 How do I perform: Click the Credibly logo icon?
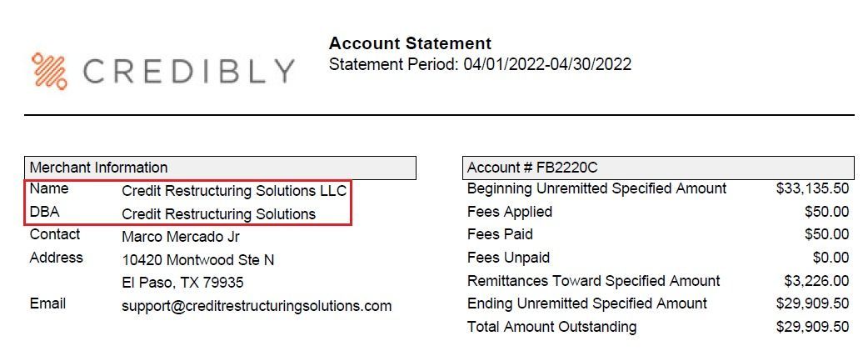[49, 71]
